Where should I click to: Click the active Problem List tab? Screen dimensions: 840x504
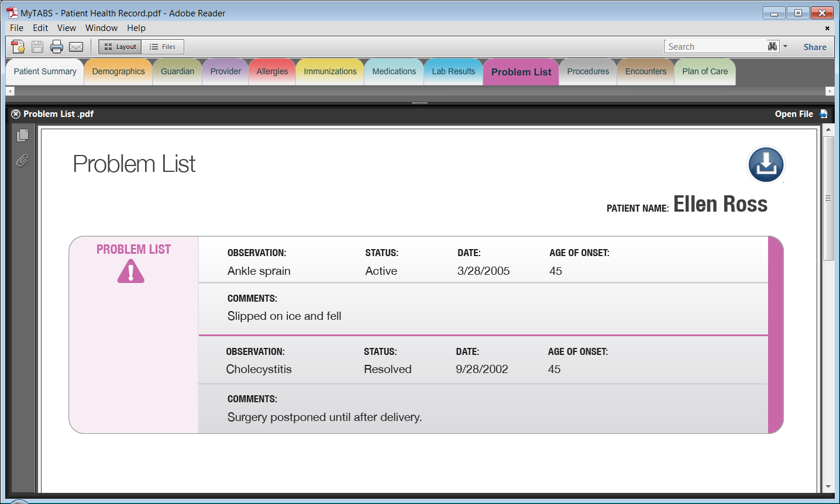tap(521, 72)
